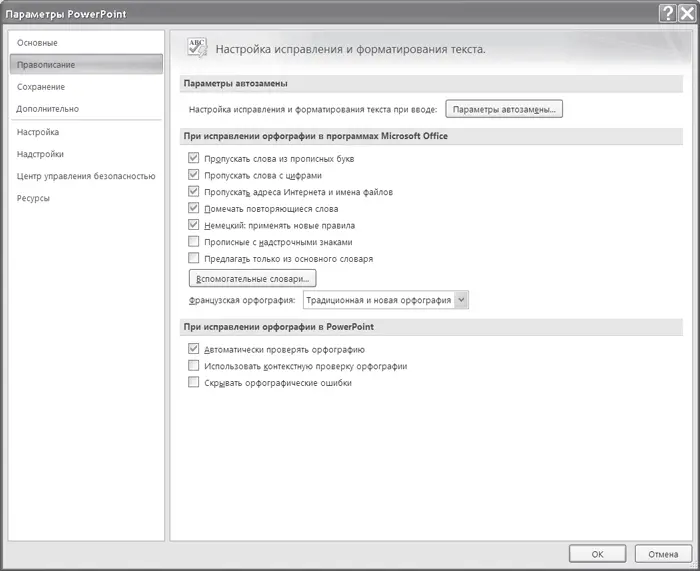Click the OK button

pos(597,553)
